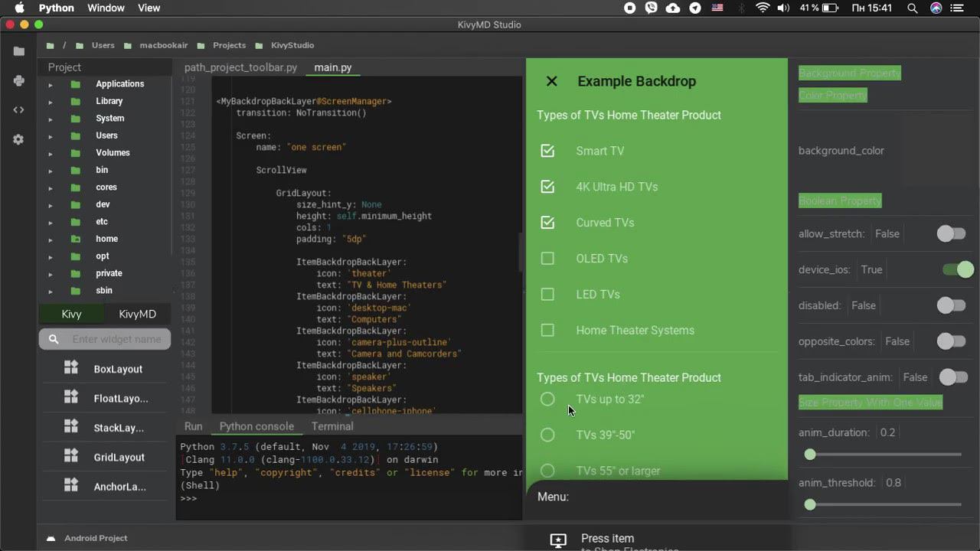
Task: Click the Boolean Property heading
Action: (x=840, y=201)
